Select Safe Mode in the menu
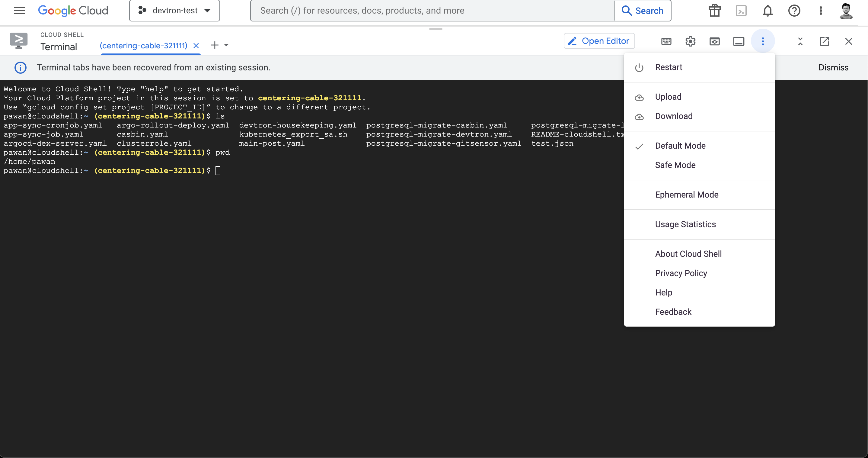Image resolution: width=868 pixels, height=458 pixels. (x=675, y=165)
